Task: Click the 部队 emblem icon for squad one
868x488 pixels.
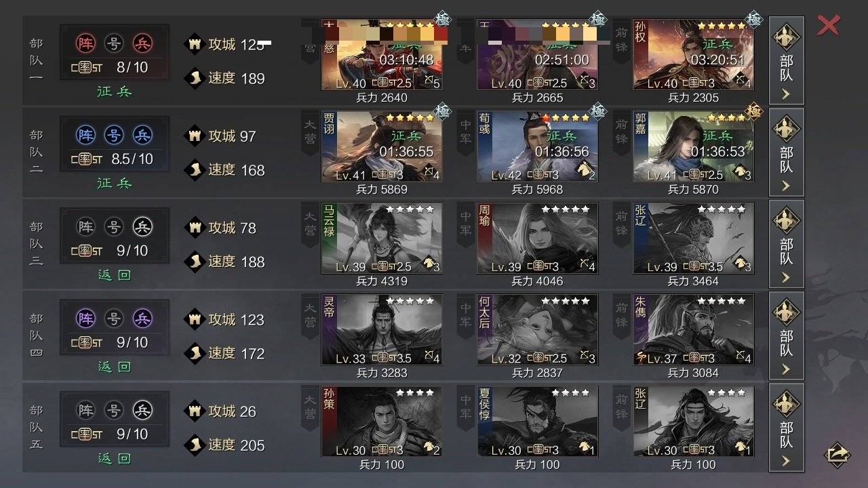Action: (786, 36)
